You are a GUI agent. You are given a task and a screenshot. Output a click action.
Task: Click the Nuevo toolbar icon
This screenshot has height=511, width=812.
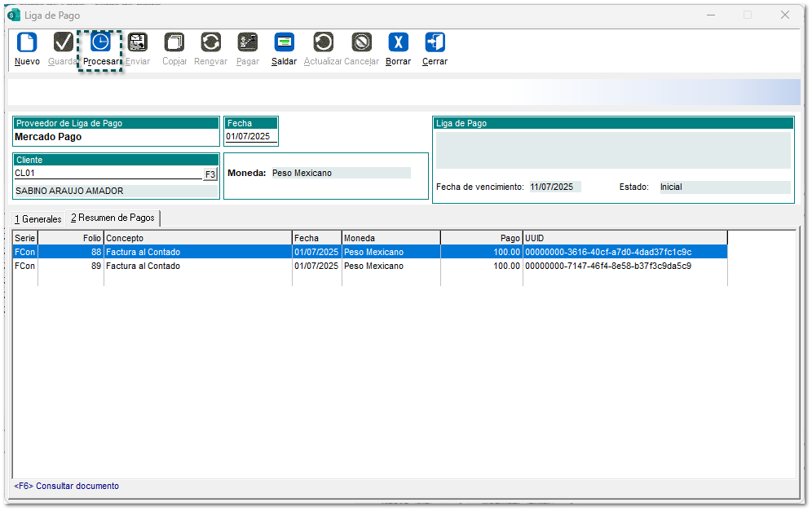tap(27, 42)
